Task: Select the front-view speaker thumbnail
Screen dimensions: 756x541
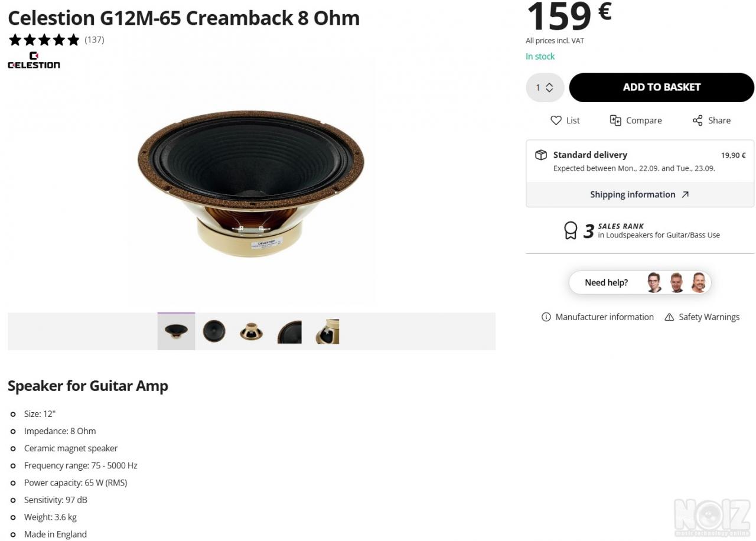Action: 214,331
